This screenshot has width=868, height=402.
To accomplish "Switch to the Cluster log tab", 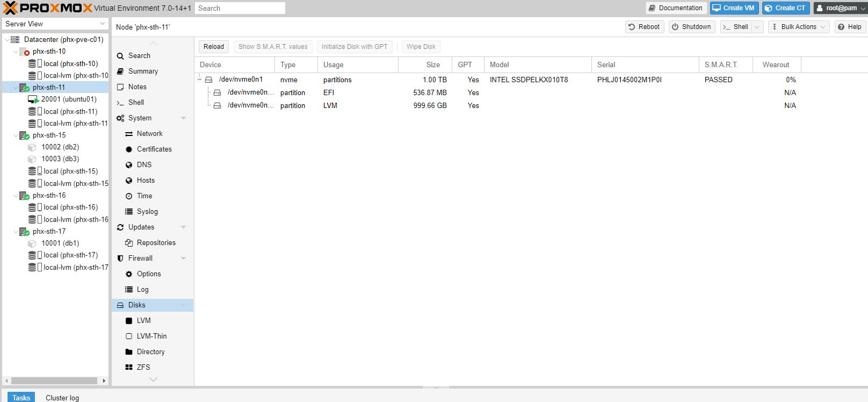I will (x=62, y=397).
